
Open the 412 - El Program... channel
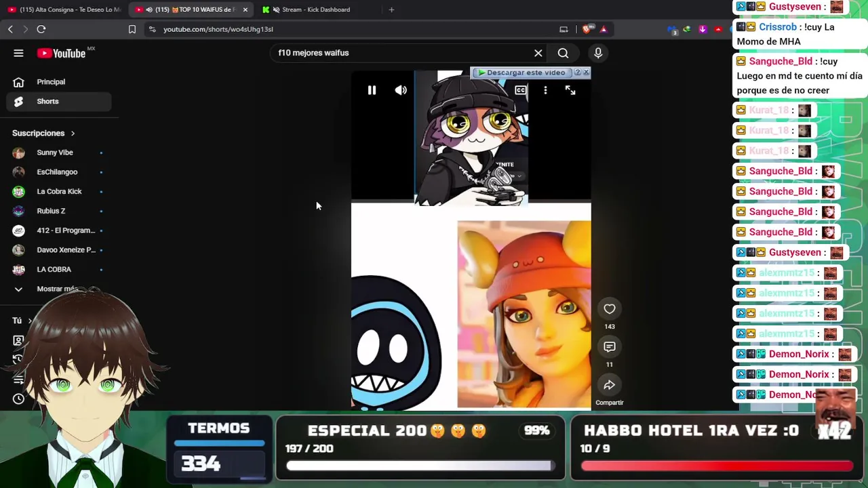coord(60,230)
